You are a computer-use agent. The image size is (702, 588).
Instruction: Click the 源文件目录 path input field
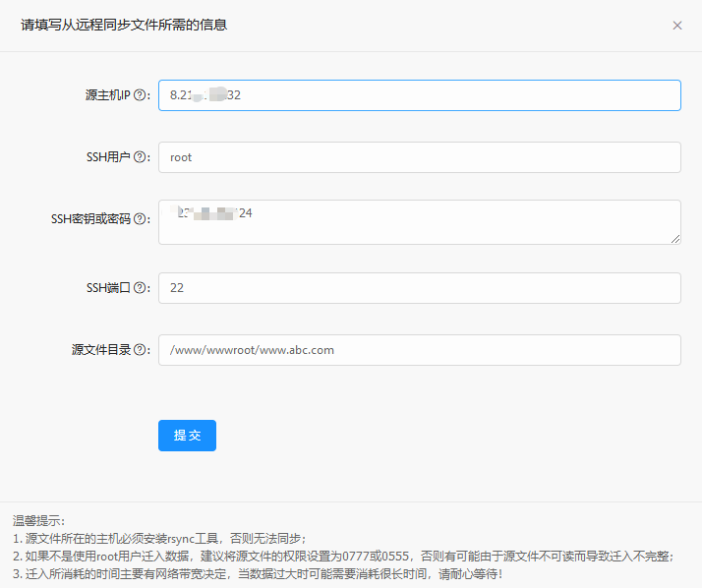(419, 350)
